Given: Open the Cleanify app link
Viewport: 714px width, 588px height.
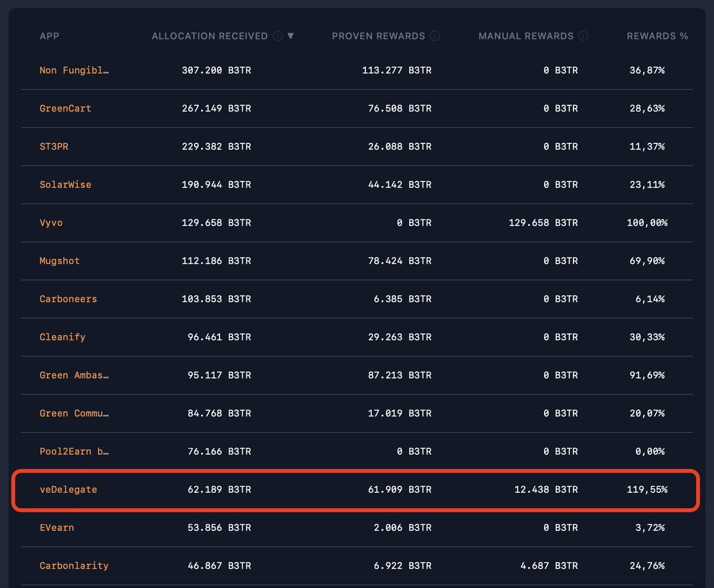Looking at the screenshot, I should [x=62, y=337].
